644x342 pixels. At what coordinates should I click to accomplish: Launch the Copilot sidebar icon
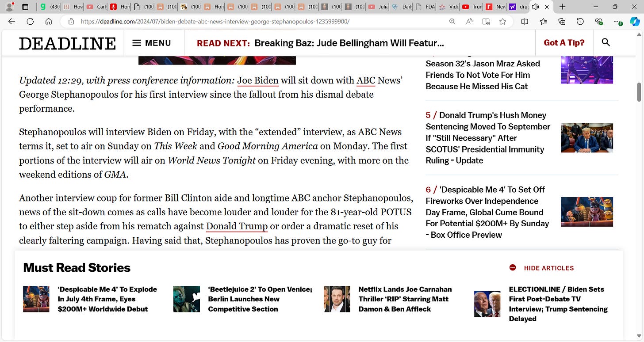coord(634,21)
